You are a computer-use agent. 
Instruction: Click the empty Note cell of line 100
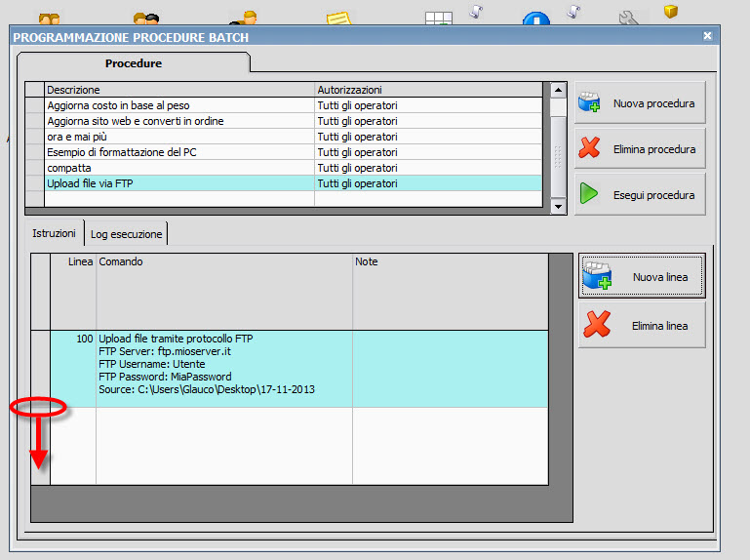coord(451,369)
